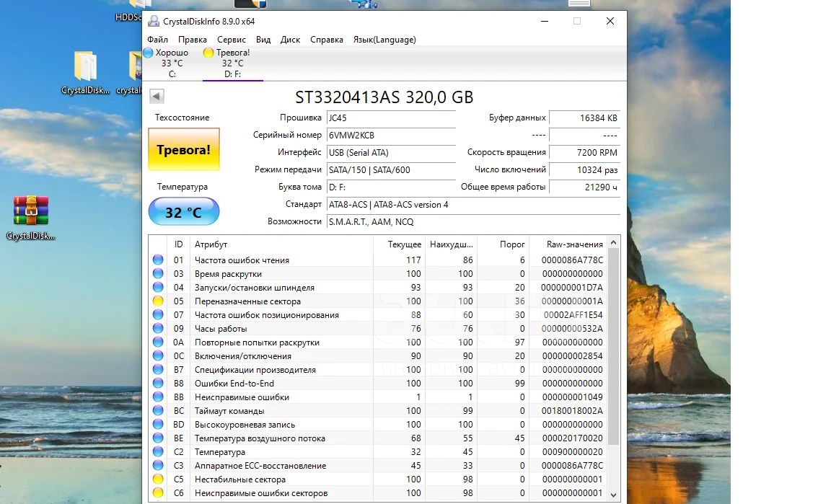The width and height of the screenshot is (831, 504).
Task: Open the Диск menu
Action: click(290, 40)
